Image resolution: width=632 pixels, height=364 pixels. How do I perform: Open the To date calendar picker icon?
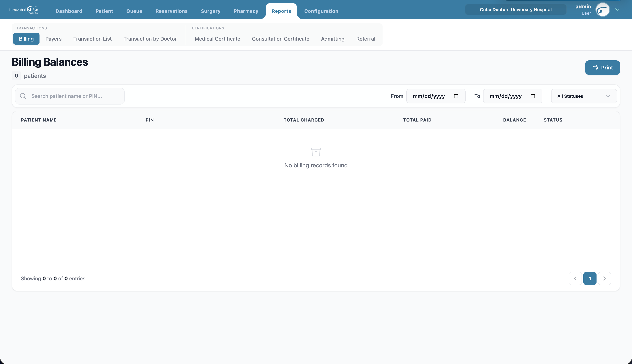click(x=533, y=96)
